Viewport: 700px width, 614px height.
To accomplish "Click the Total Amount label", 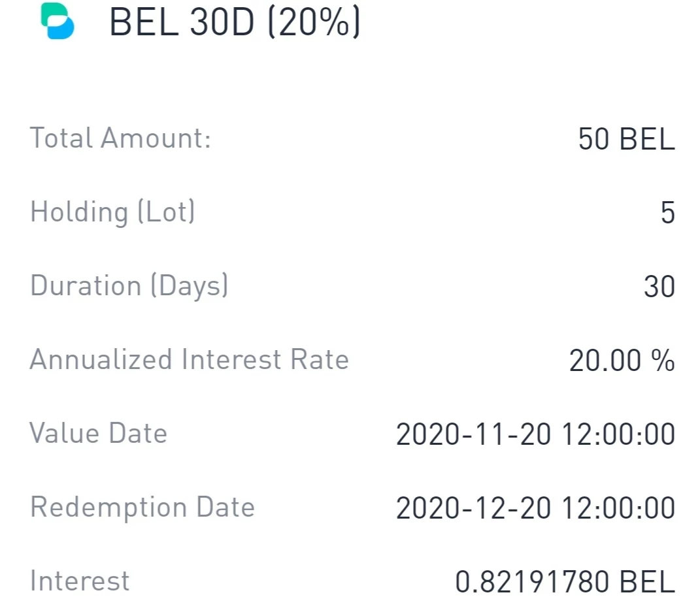I will 120,137.
